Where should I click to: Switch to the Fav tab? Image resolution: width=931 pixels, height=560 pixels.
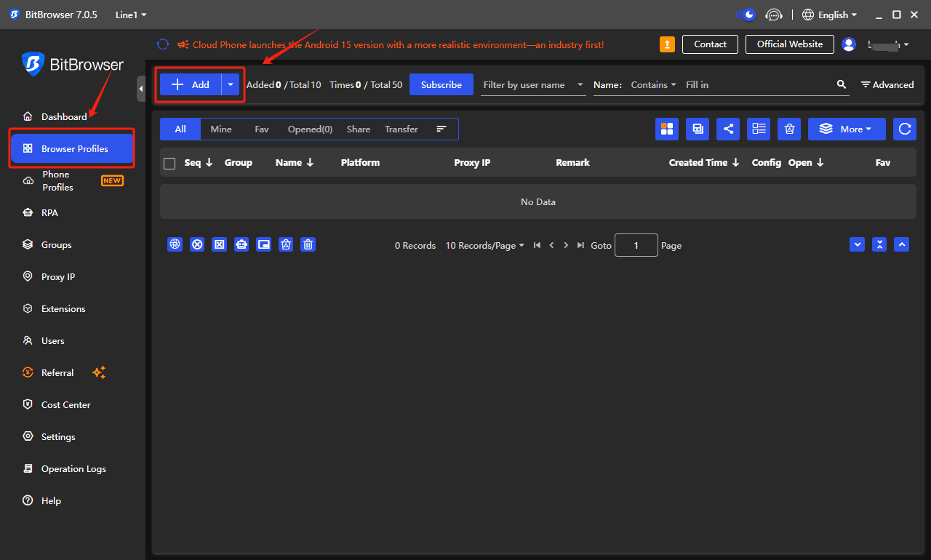point(261,129)
